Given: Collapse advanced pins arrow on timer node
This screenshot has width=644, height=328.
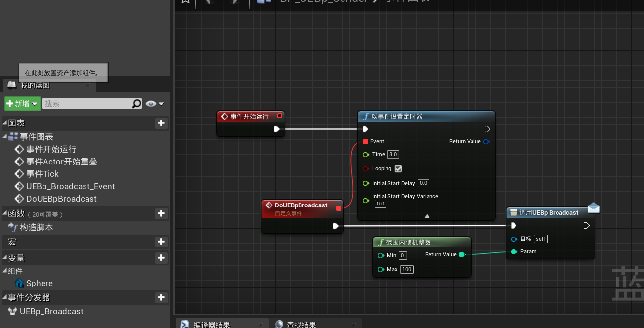Looking at the screenshot, I should click(x=427, y=216).
